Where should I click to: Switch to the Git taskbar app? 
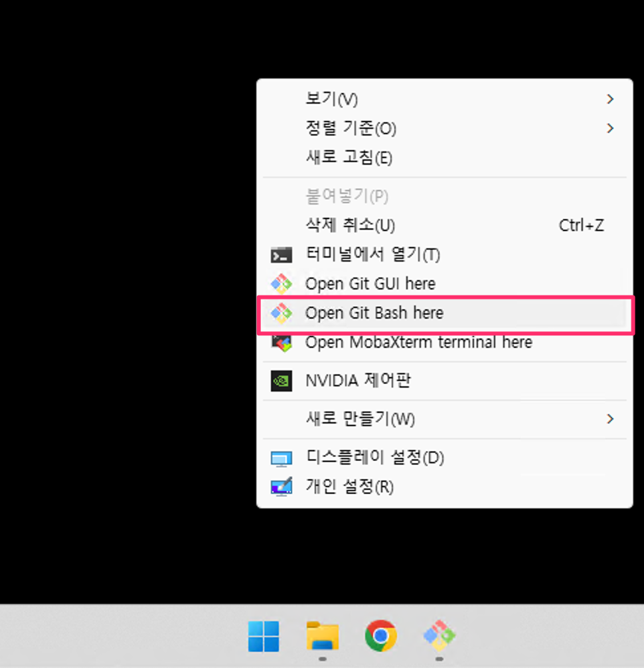coord(440,635)
